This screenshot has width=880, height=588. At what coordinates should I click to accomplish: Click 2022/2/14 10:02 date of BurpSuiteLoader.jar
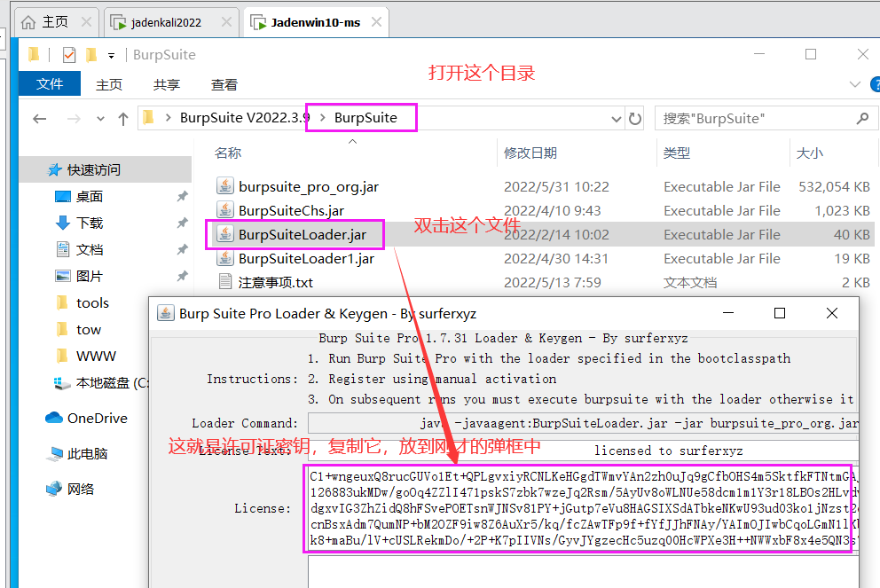pyautogui.click(x=556, y=234)
